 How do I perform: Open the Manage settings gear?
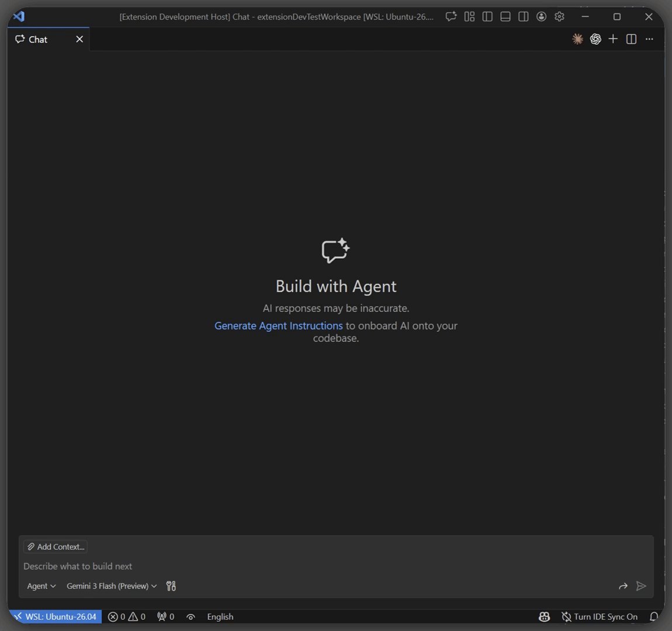pyautogui.click(x=559, y=17)
